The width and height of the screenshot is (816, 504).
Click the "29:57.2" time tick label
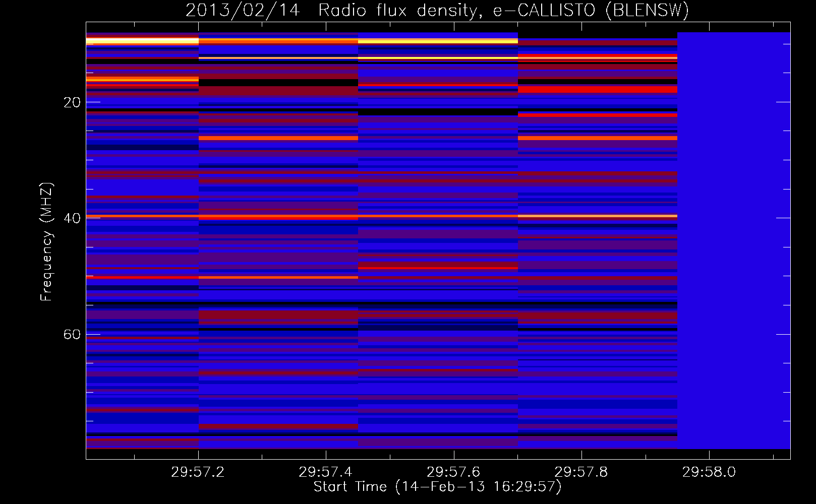click(198, 472)
